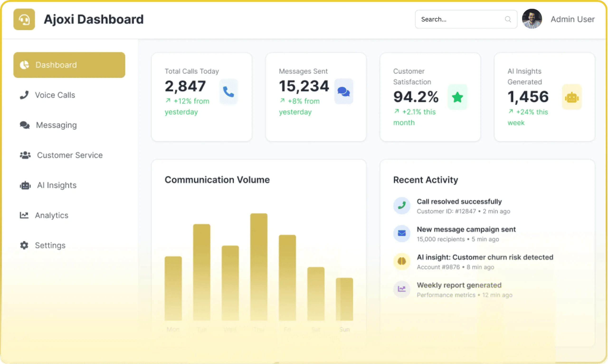This screenshot has width=608, height=364.
Task: Click the Voice Calls phone icon
Action: pyautogui.click(x=24, y=95)
